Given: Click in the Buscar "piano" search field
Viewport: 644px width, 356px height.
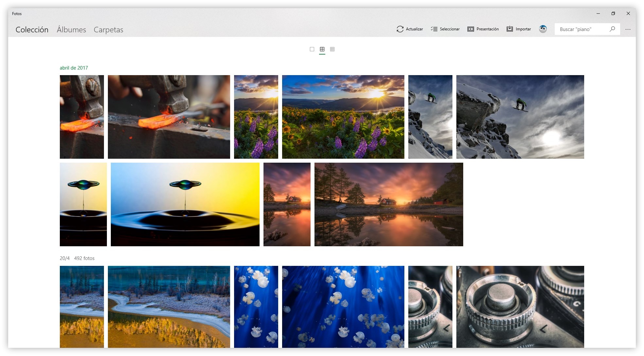Looking at the screenshot, I should click(582, 29).
